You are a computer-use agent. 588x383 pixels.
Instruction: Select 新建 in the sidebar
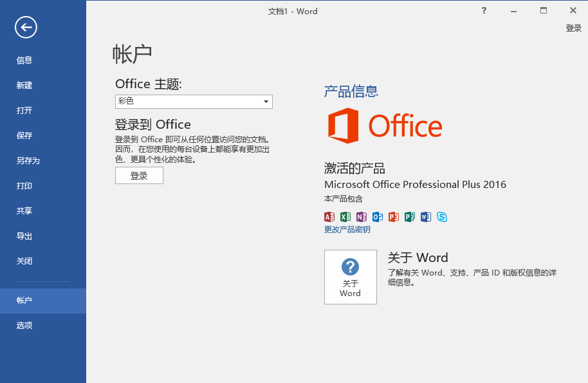pos(24,86)
